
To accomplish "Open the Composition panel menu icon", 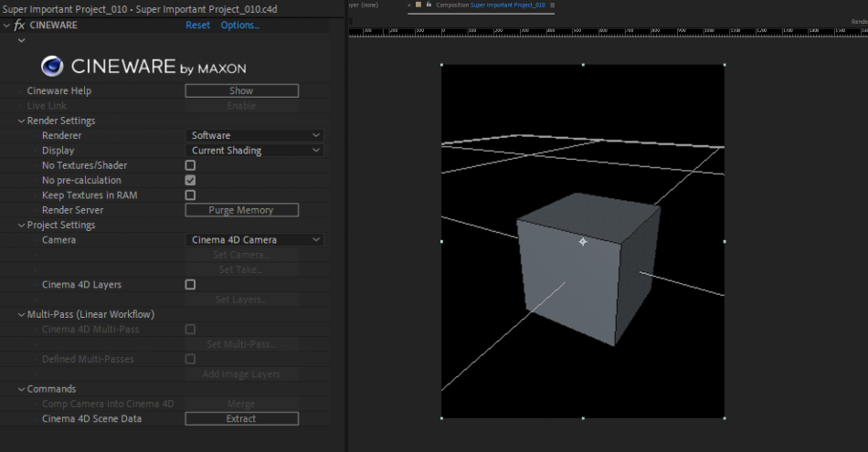I will pyautogui.click(x=552, y=5).
